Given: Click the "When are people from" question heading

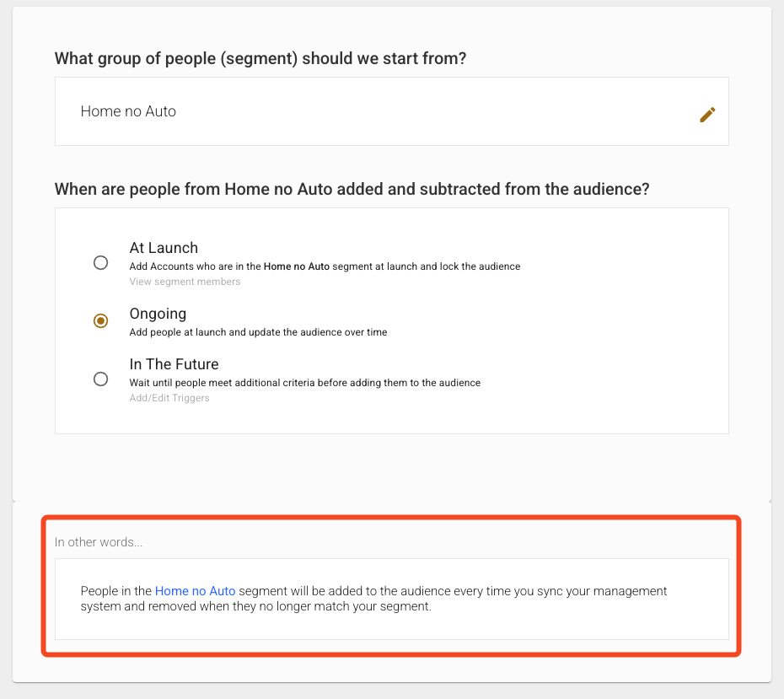Looking at the screenshot, I should [x=352, y=189].
